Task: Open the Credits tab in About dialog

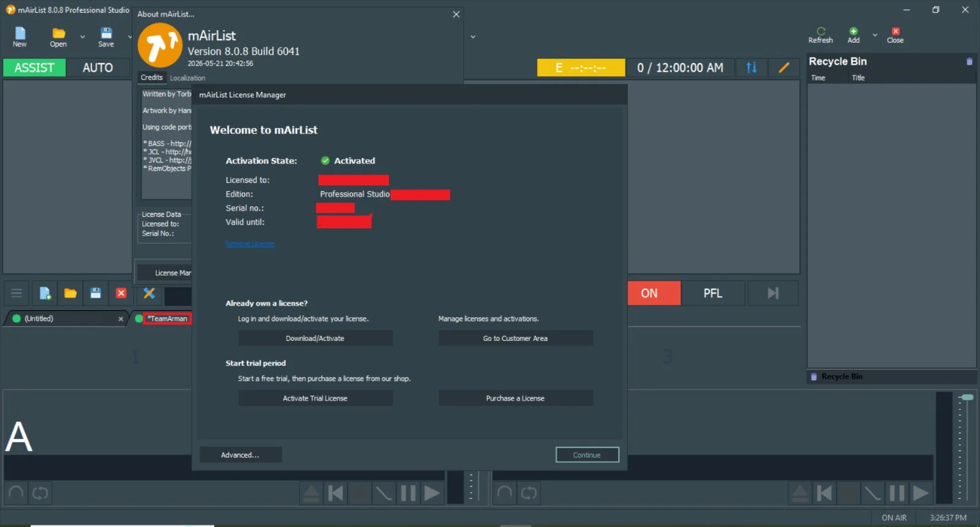Action: 152,78
